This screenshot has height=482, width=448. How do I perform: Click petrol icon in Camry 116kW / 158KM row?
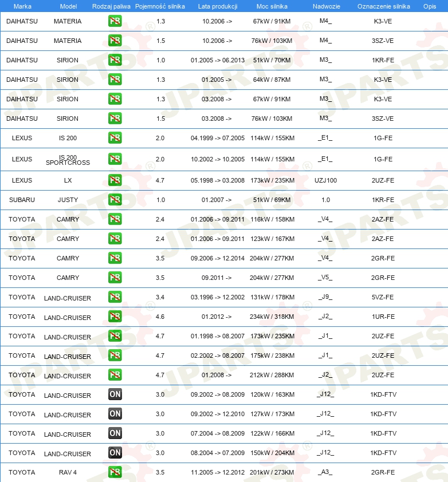click(115, 219)
